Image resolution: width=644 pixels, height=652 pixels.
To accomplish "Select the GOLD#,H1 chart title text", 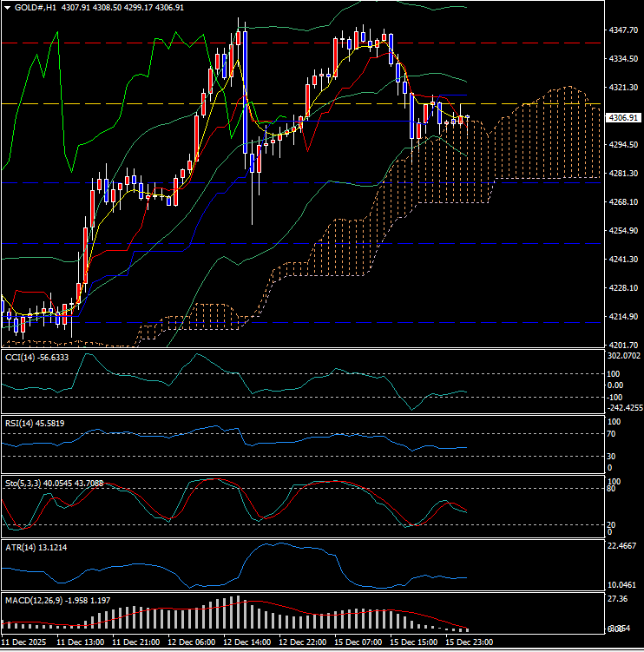I will [x=38, y=7].
